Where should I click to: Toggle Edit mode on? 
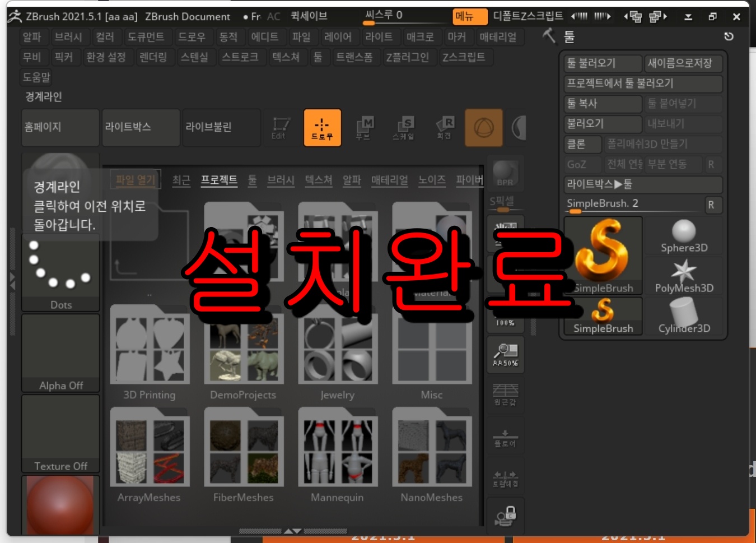(x=279, y=128)
